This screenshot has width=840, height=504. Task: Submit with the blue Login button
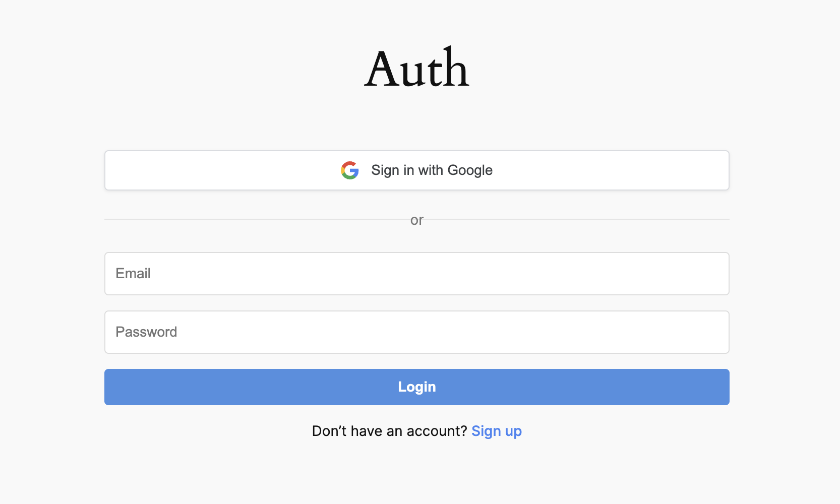(x=416, y=387)
